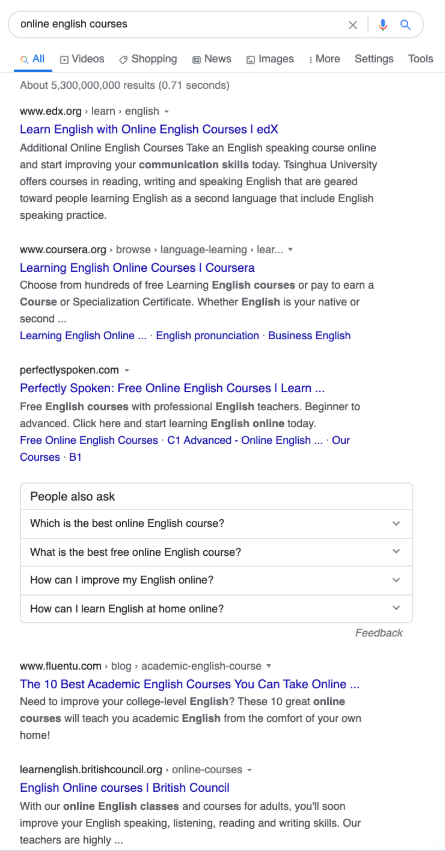Expand 'Which is the best online English course?'
Viewport: 445px width, 851px height.
pos(216,524)
